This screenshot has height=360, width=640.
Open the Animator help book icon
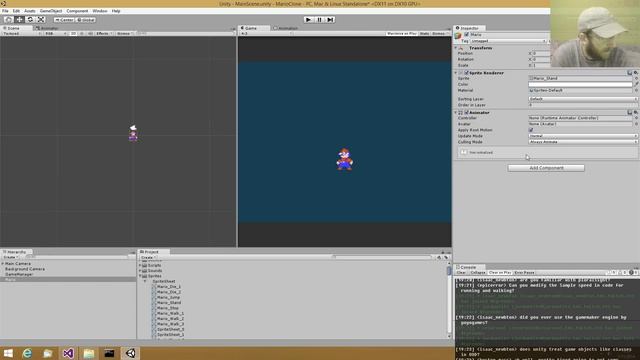click(630, 112)
